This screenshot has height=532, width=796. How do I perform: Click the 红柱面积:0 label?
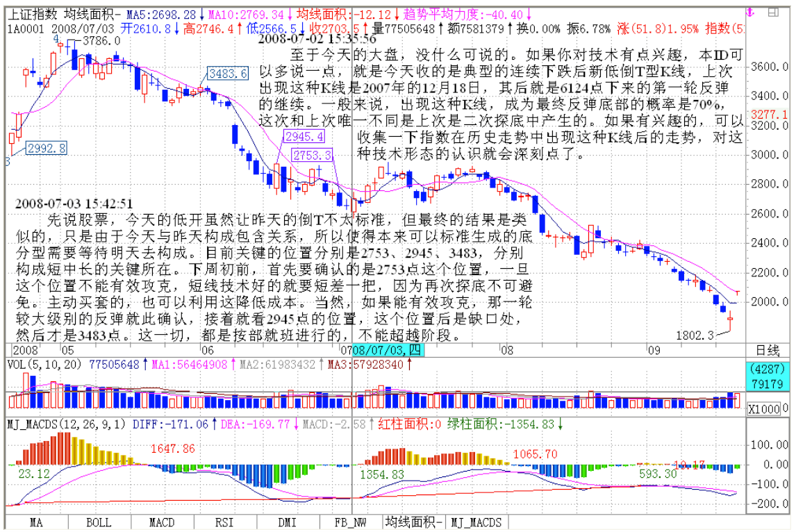coord(409,424)
